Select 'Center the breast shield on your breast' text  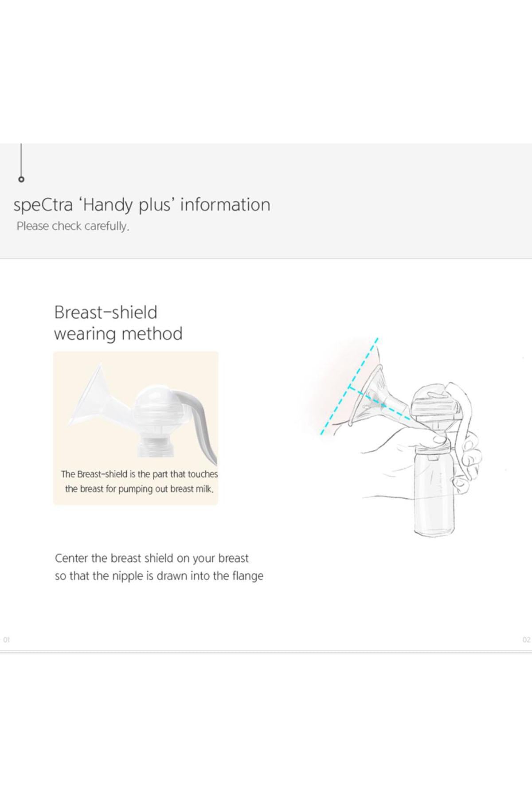152,558
